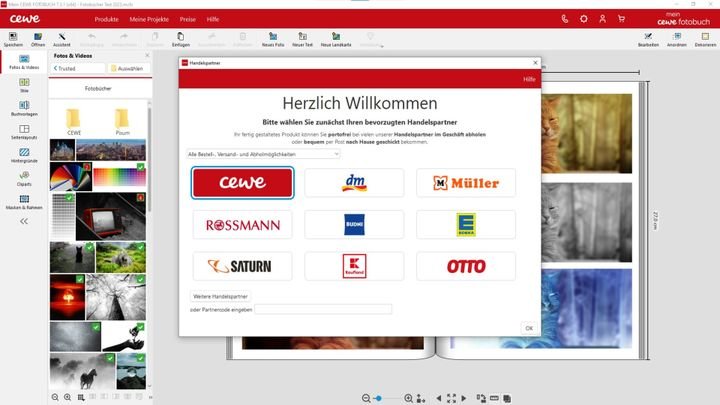Open phone contact icon in header
The width and height of the screenshot is (720, 405).
pyautogui.click(x=564, y=19)
